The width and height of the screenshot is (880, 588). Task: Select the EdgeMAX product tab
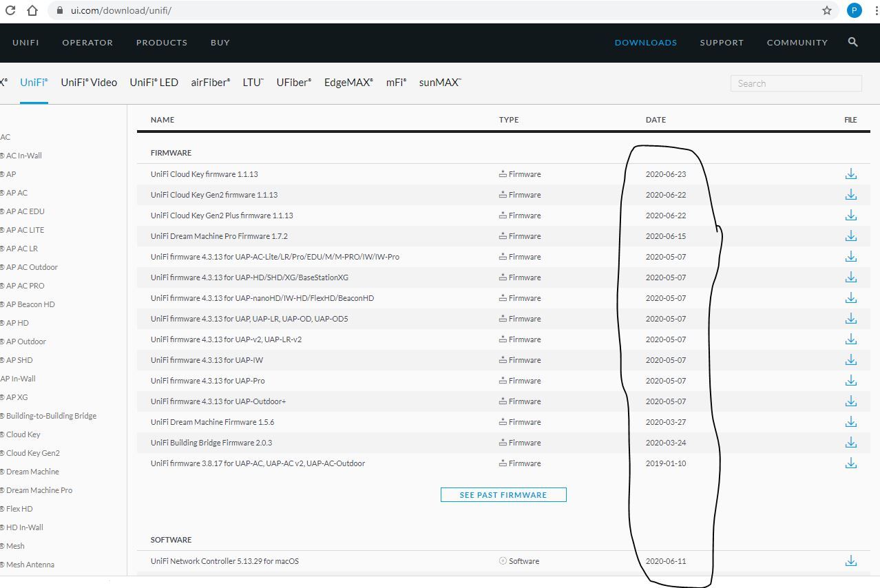click(x=348, y=83)
